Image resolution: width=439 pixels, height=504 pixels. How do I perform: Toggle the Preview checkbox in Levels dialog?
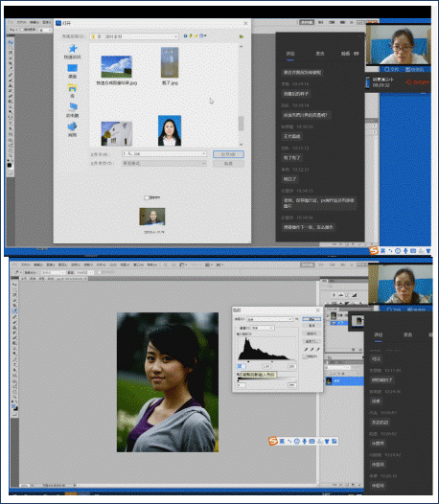[x=304, y=356]
